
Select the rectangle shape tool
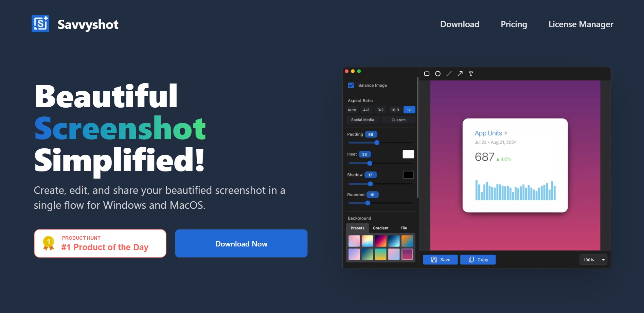pos(427,74)
